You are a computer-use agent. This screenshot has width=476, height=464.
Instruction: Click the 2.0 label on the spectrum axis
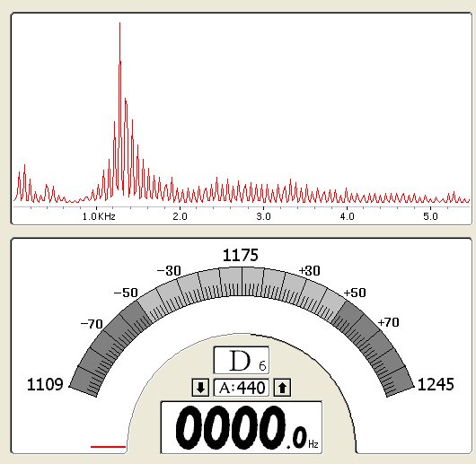(x=180, y=216)
